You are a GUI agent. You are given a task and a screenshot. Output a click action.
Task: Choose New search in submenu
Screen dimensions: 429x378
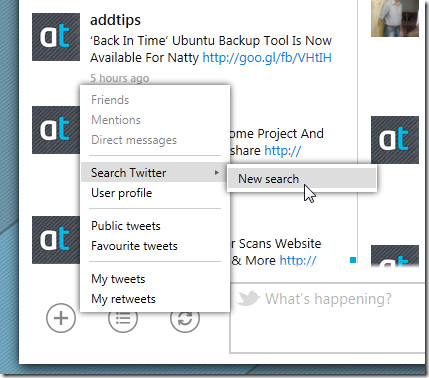coord(302,179)
